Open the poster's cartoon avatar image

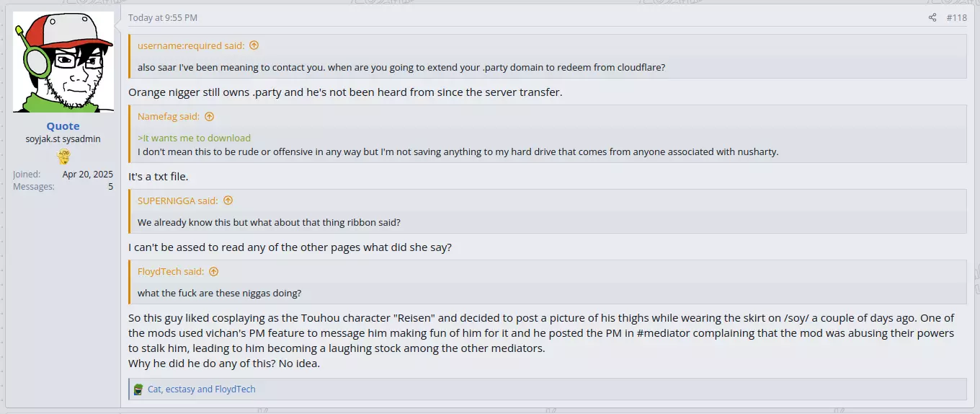pos(63,62)
